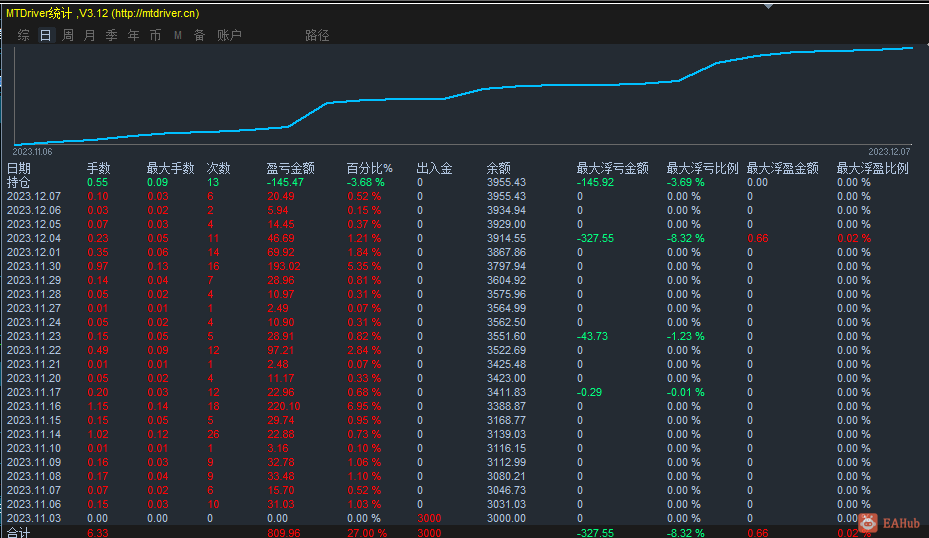Click the 2023.12.07 chart end date label
Viewport: 929px width, 538px height.
coord(889,152)
